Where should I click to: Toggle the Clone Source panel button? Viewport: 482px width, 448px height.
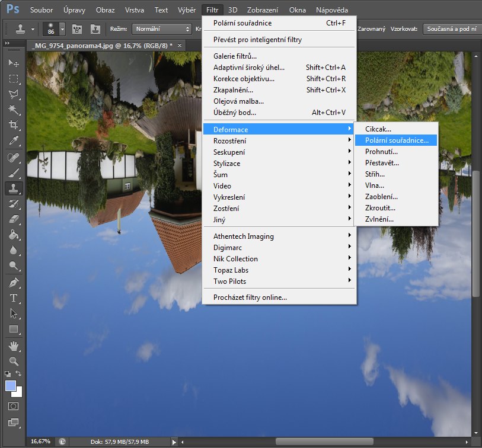[95, 29]
